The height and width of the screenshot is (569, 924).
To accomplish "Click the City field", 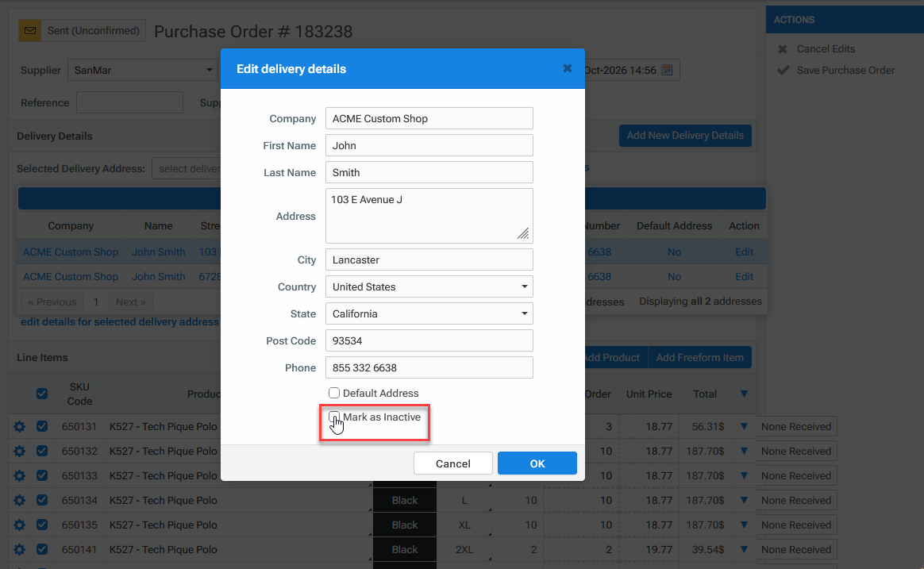I will (429, 260).
